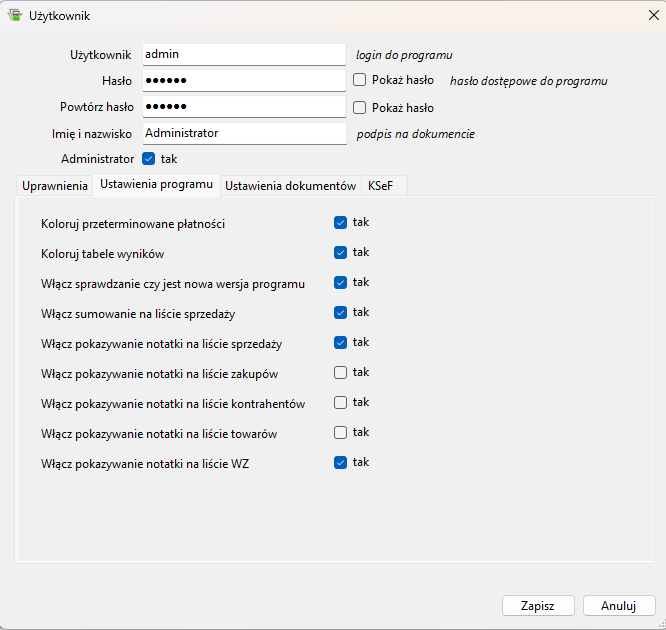Focus the Imię i nazwisko text field
The height and width of the screenshot is (630, 666).
point(243,132)
